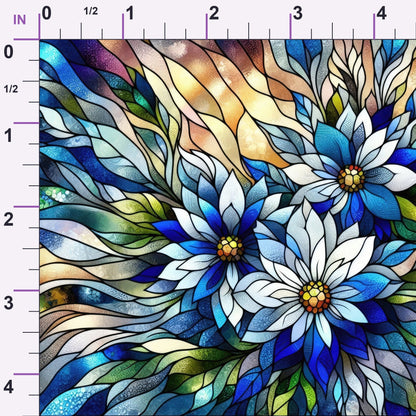This screenshot has width=416, height=416.
Task: Click the '2' on the horizontal ruler
Action: (x=214, y=14)
